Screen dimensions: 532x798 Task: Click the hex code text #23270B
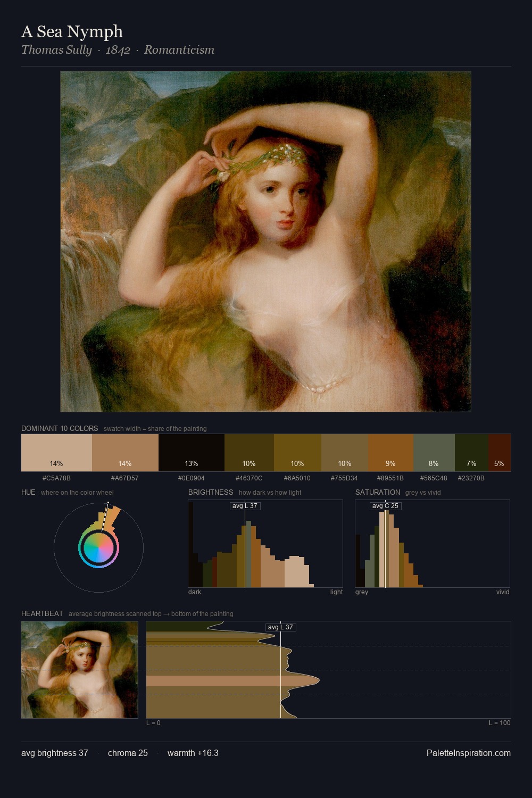471,478
